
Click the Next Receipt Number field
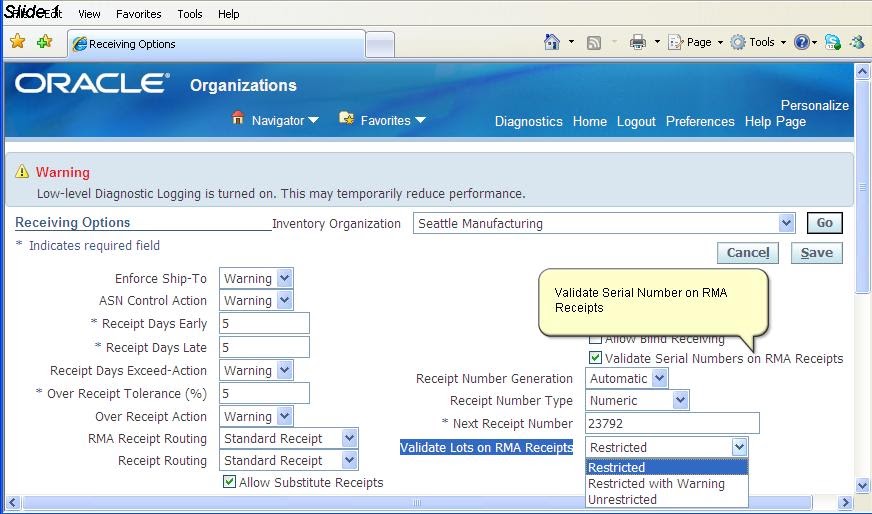(x=672, y=423)
